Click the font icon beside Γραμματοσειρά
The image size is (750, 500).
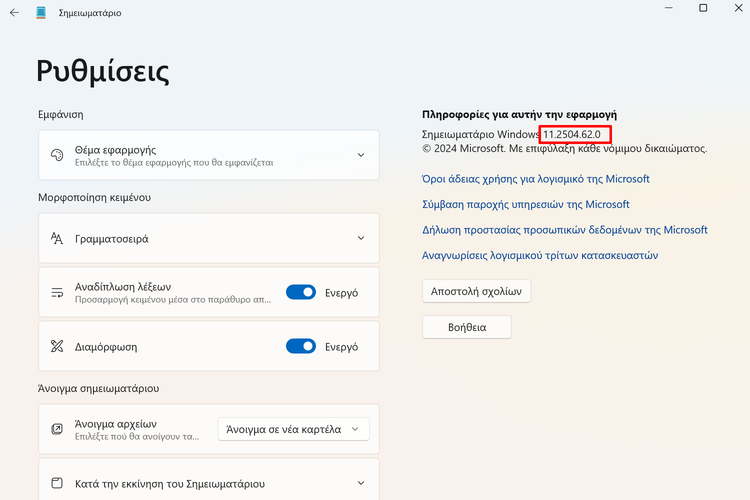(57, 238)
